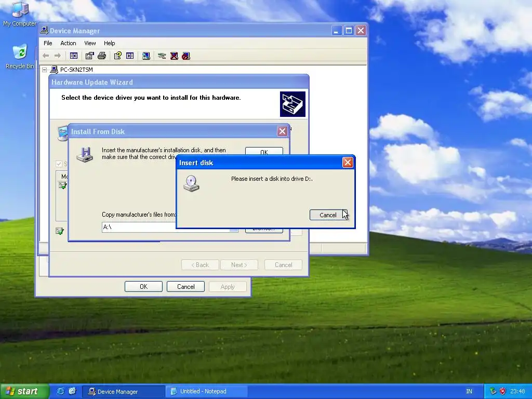Launch Internet Explorer from quick launch
This screenshot has width=532, height=399.
pos(60,391)
